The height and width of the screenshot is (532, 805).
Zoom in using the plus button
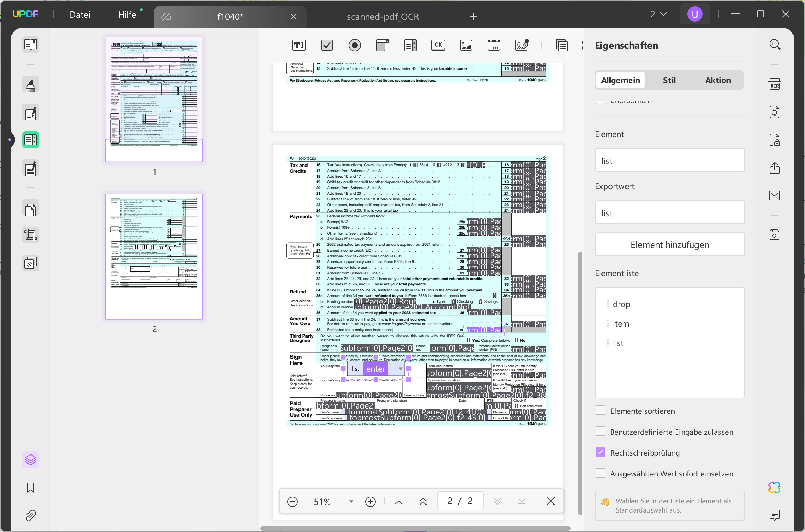point(370,501)
